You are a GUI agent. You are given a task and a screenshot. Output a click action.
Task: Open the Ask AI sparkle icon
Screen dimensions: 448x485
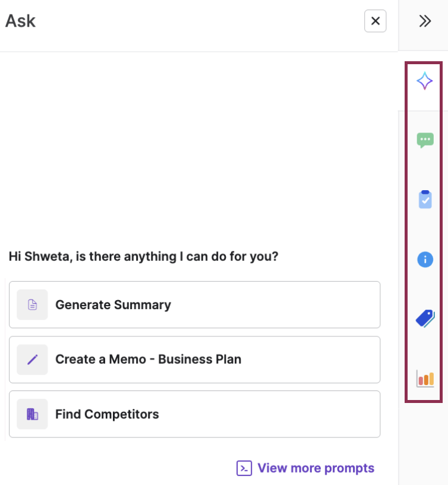point(424,81)
